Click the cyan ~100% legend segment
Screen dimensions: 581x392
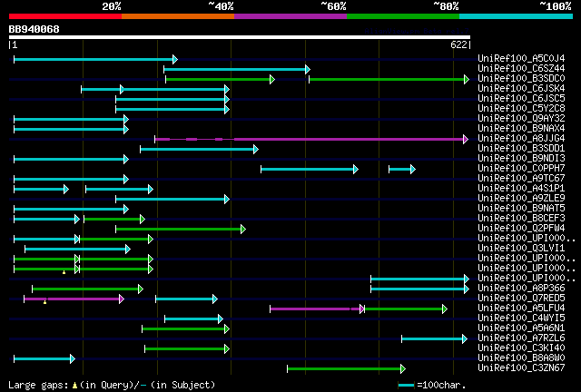point(517,16)
